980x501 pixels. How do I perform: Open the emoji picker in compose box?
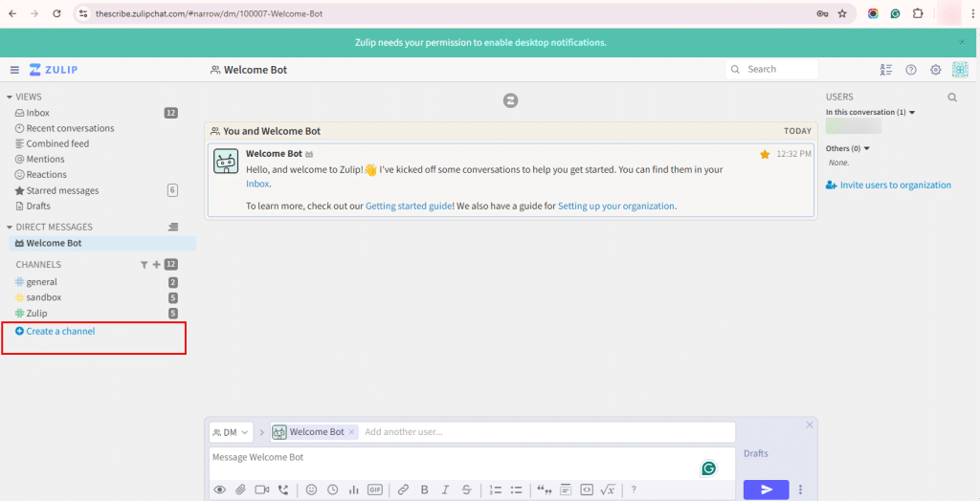311,490
